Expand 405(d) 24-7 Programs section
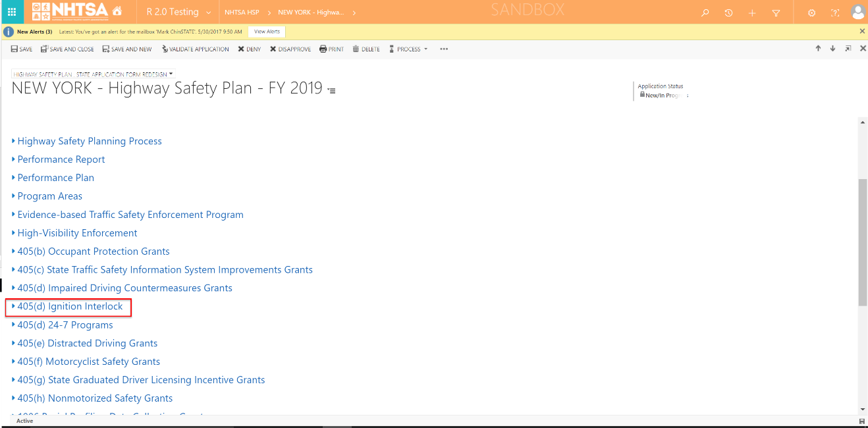This screenshot has width=868, height=428. point(63,325)
